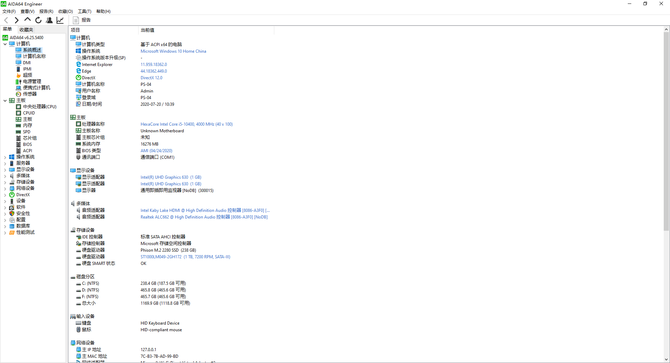The width and height of the screenshot is (670, 363).
Task: Click the ACPI icon in tree
Action: 18,151
